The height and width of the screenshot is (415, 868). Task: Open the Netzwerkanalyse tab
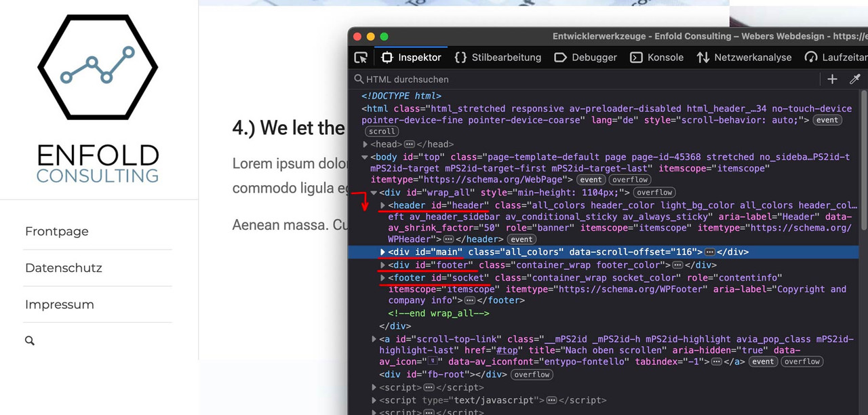[744, 58]
